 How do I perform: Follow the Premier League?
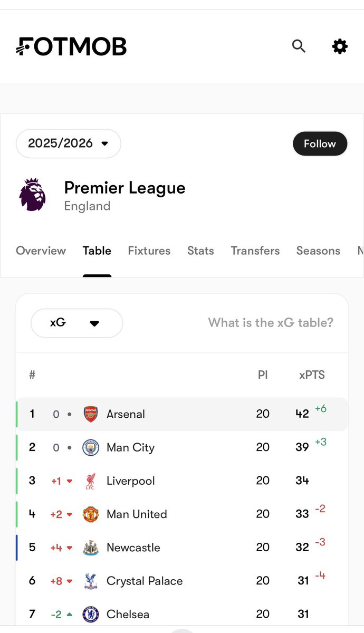click(x=320, y=143)
